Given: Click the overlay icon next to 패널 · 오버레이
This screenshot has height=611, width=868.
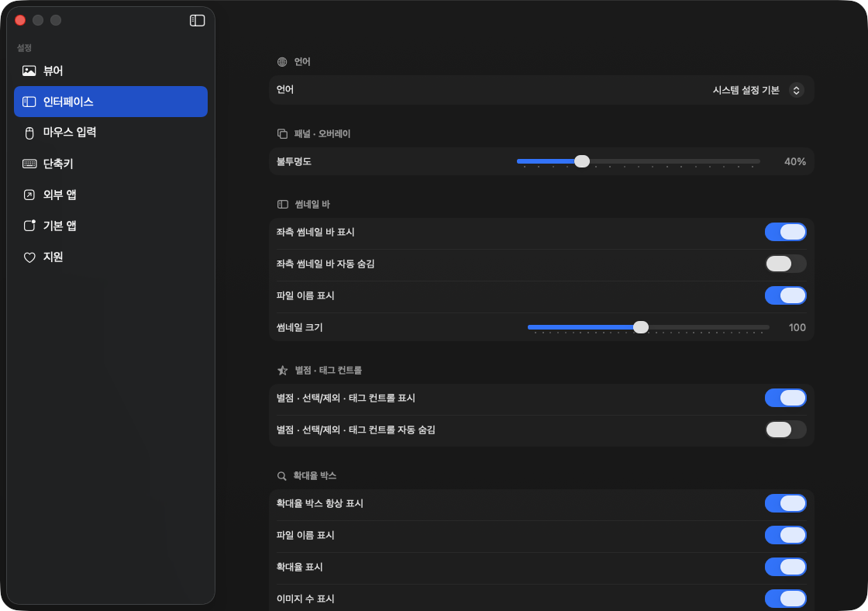Looking at the screenshot, I should click(282, 134).
